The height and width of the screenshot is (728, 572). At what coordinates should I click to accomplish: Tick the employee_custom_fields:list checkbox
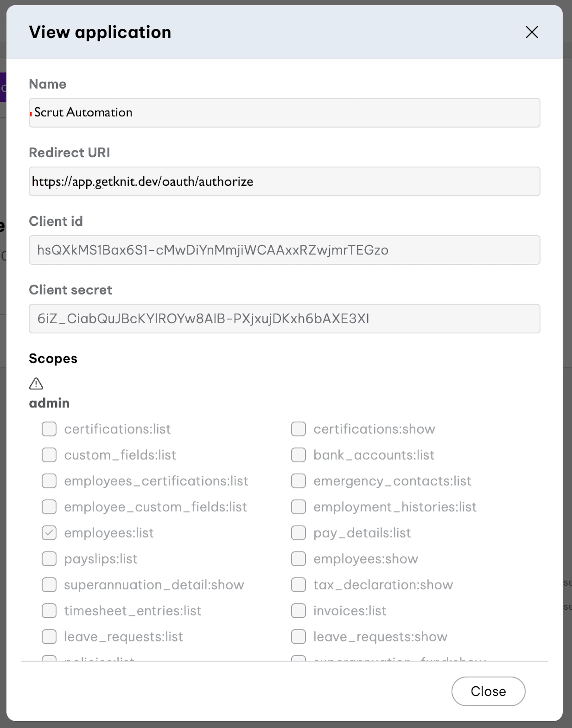tap(49, 507)
